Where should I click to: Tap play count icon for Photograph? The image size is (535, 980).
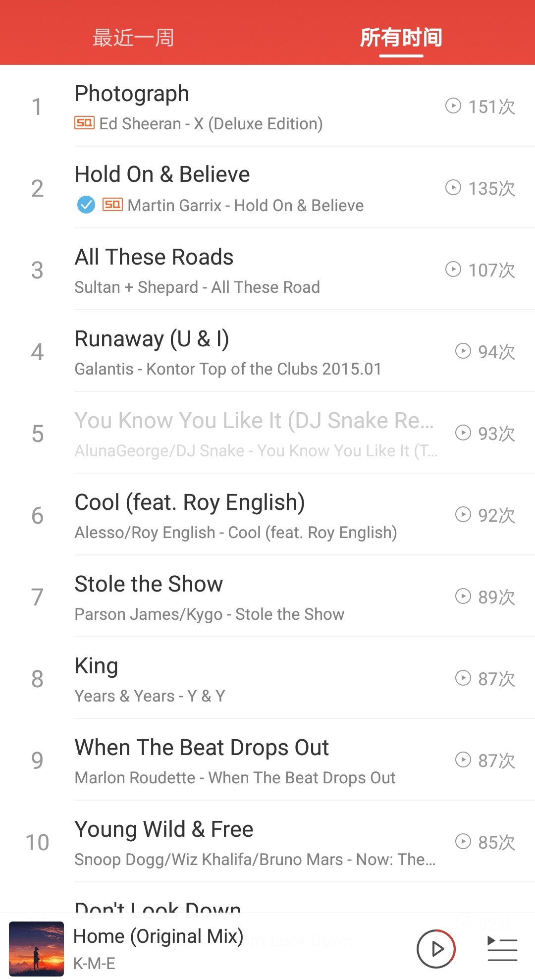tap(453, 106)
